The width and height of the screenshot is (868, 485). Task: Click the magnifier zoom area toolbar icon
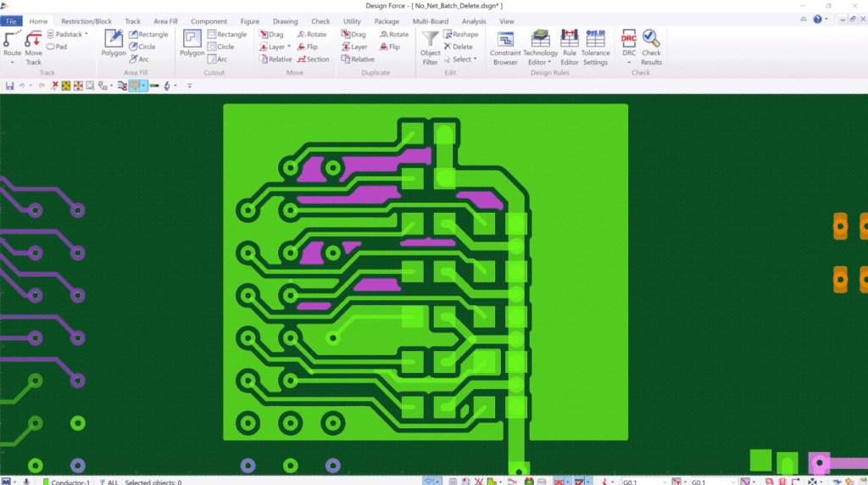pos(90,86)
